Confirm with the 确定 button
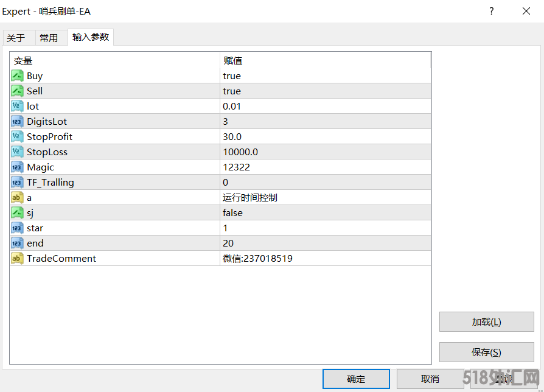544x392 pixels. pyautogui.click(x=356, y=379)
